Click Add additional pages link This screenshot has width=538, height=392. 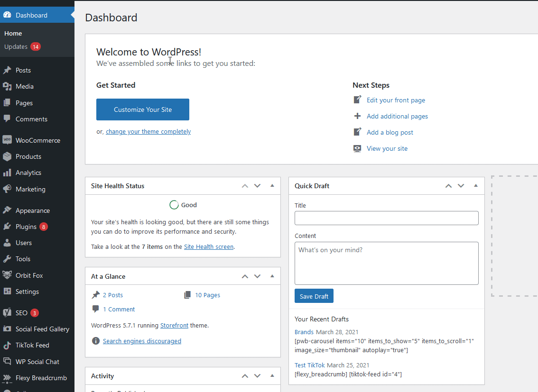tap(397, 116)
